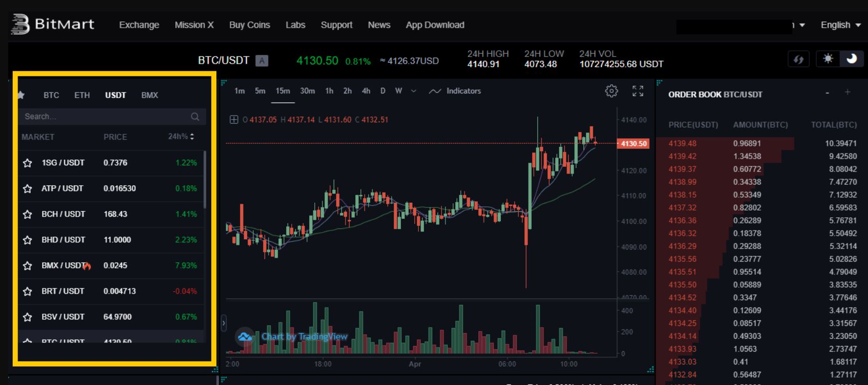868x385 pixels.
Task: Click the market list scrollbar
Action: point(205,180)
